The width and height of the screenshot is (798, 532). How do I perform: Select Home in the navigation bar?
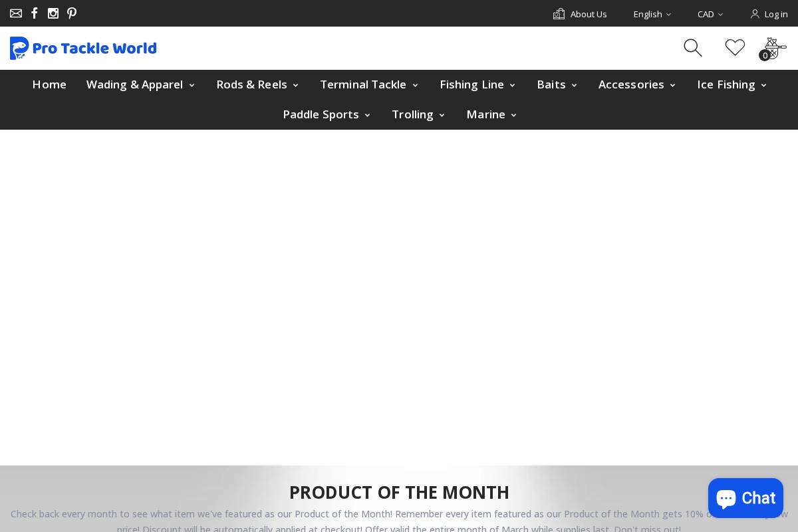49,84
